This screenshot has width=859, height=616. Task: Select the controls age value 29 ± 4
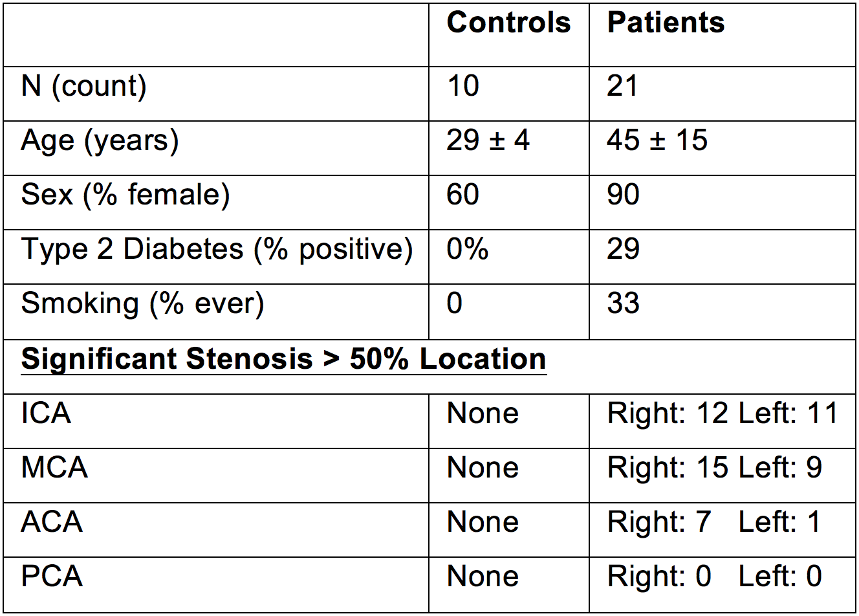(x=488, y=141)
